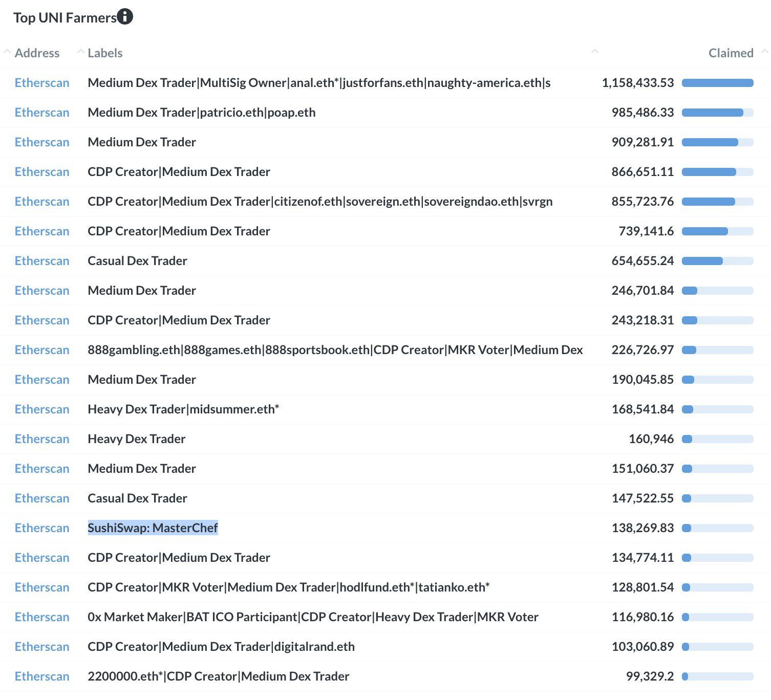The image size is (771, 700).
Task: Click the progress bar next to 654,655.24
Action: click(x=717, y=261)
